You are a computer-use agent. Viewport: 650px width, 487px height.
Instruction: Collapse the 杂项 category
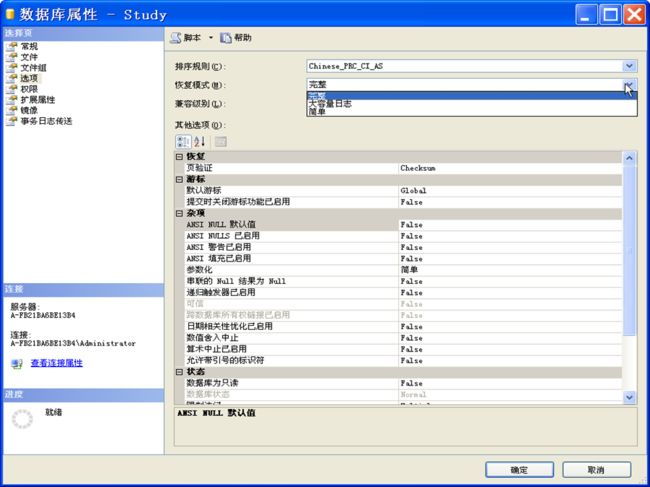click(x=179, y=213)
